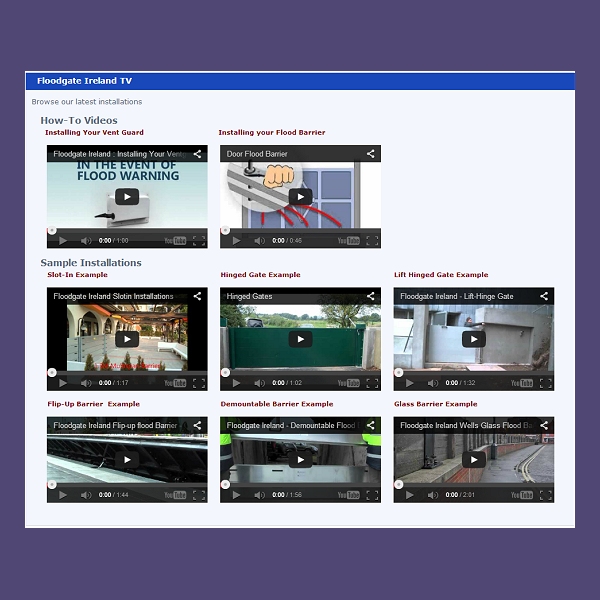600x600 pixels.
Task: Mute the Hinged Gates video
Action: 259,383
